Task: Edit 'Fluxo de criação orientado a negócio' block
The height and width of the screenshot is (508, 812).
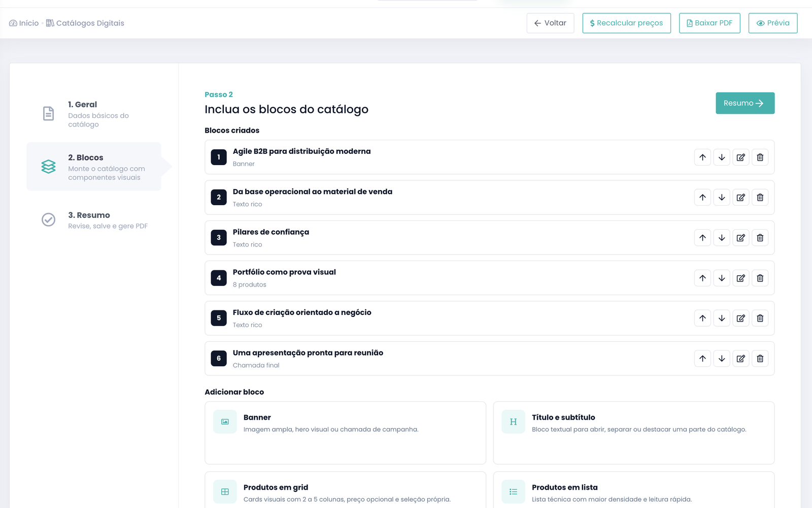Action: (x=741, y=318)
